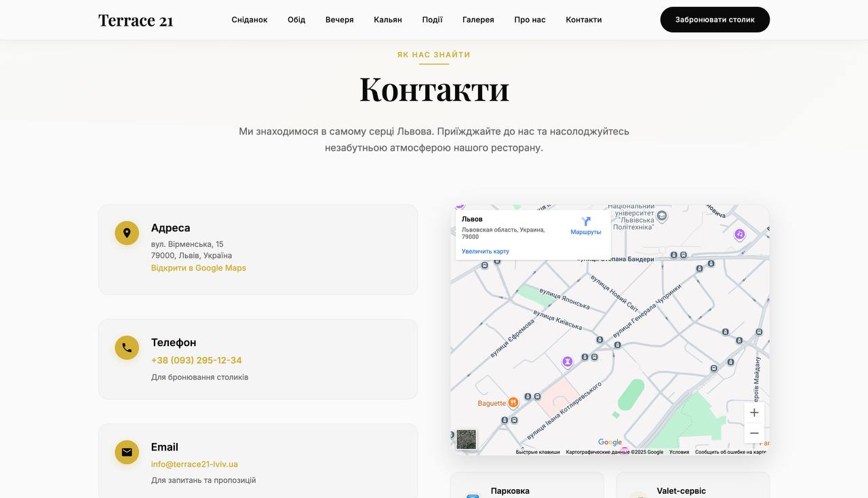The image size is (868, 498).
Task: Navigate to Події
Action: click(x=433, y=20)
